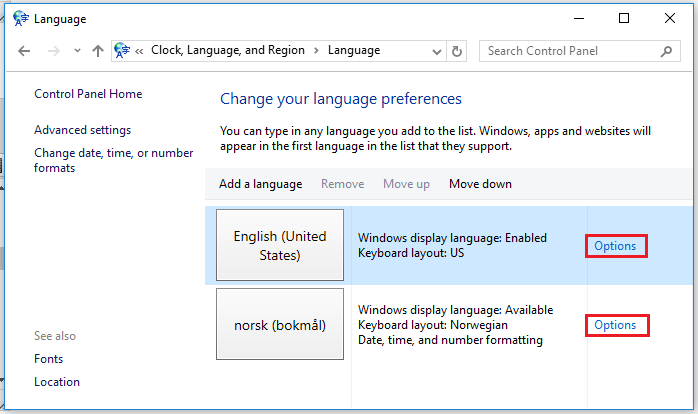The image size is (698, 414).
Task: Click the refresh button in the address bar
Action: click(458, 51)
